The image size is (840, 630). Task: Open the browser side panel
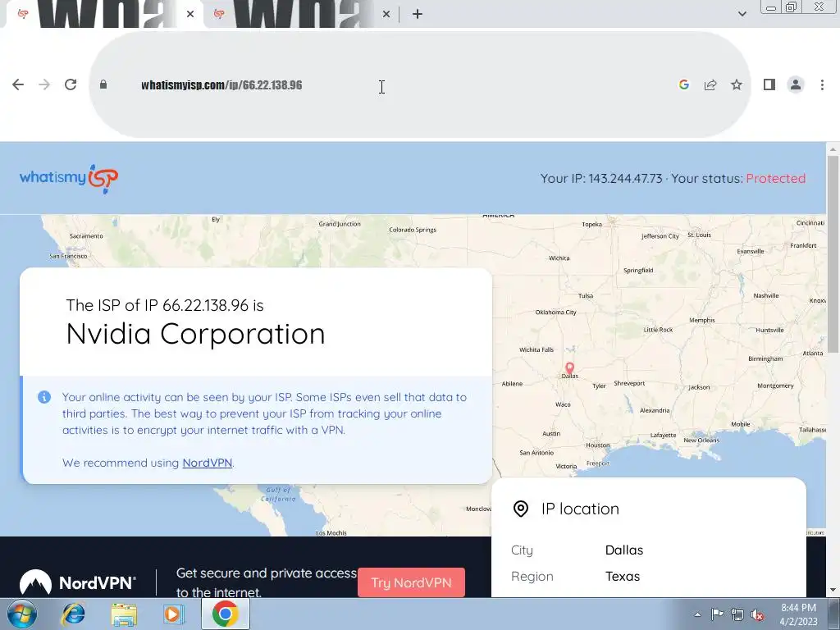point(769,84)
